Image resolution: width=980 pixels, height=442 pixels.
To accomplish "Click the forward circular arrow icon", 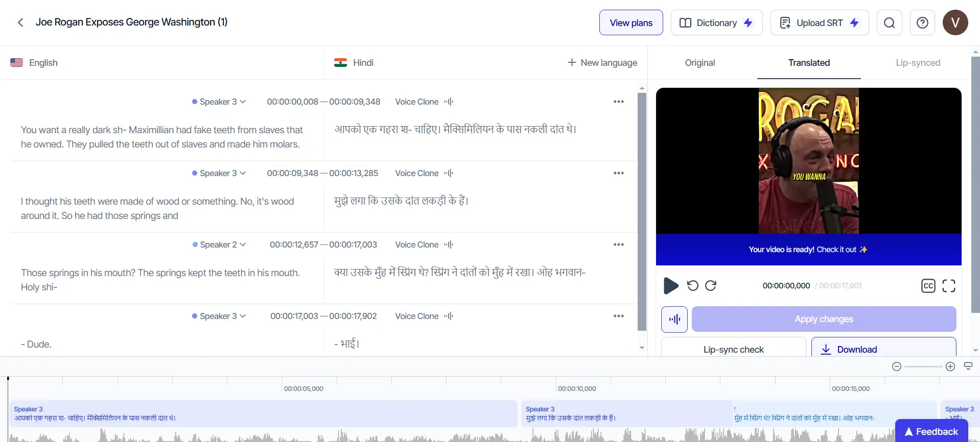I will click(x=711, y=286).
